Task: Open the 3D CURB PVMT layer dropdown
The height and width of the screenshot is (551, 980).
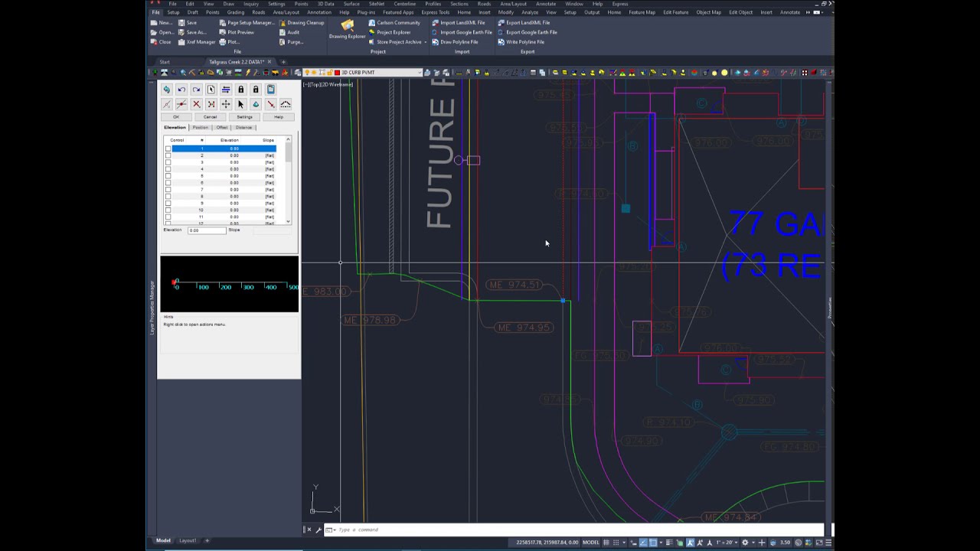Action: point(420,73)
